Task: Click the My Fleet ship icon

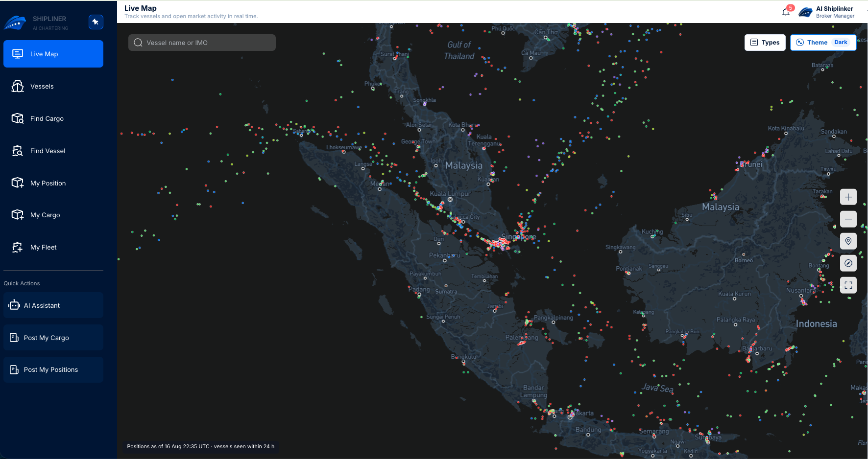Action: coord(18,247)
